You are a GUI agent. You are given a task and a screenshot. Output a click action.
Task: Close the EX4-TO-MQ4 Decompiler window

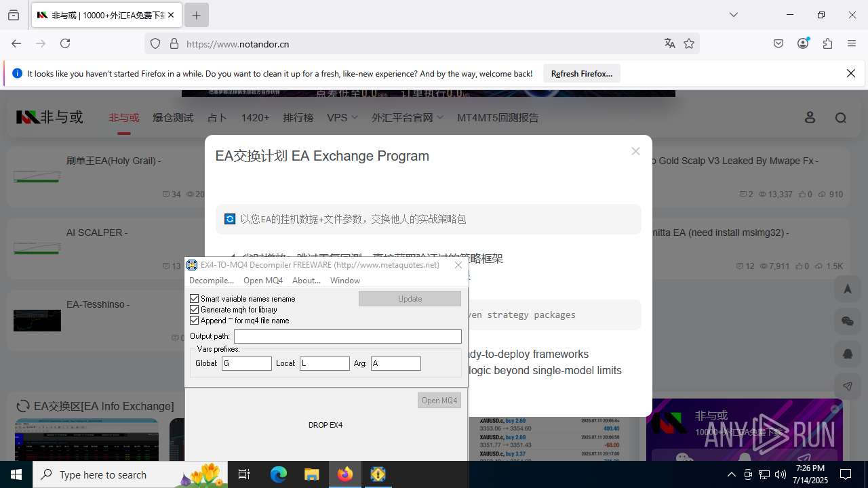[458, 265]
